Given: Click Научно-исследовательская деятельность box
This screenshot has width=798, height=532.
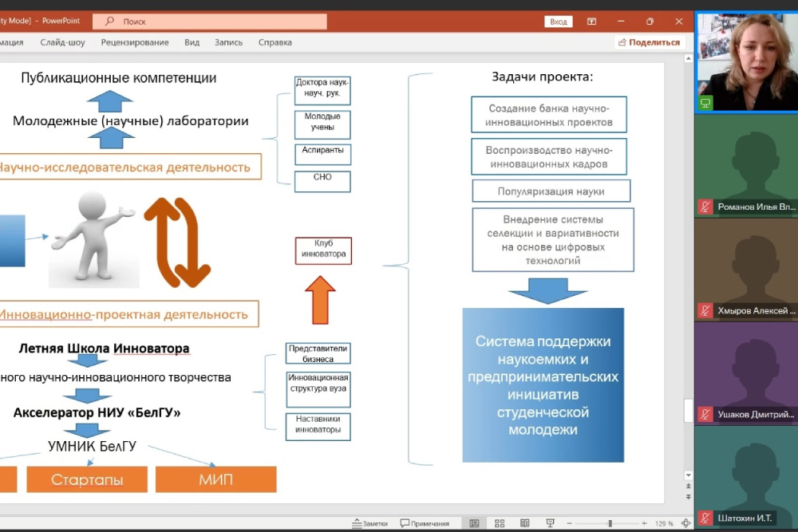Looking at the screenshot, I should click(x=129, y=167).
